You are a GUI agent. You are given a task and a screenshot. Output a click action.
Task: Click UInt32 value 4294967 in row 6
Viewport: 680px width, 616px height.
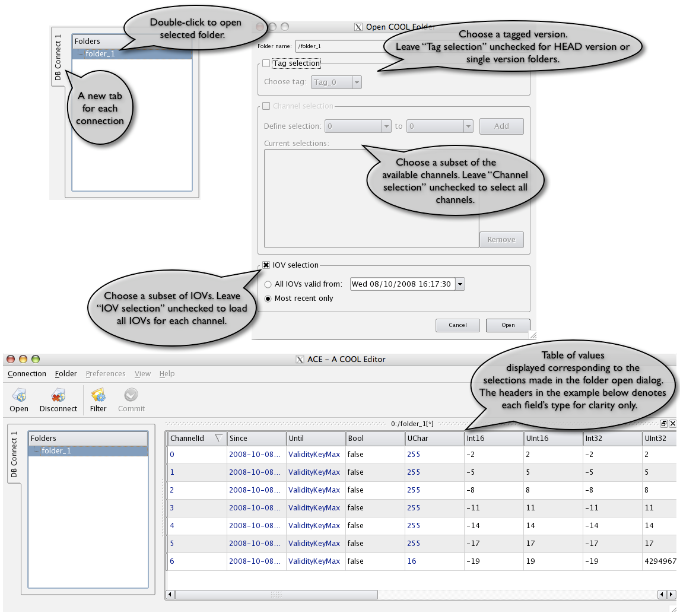click(660, 561)
